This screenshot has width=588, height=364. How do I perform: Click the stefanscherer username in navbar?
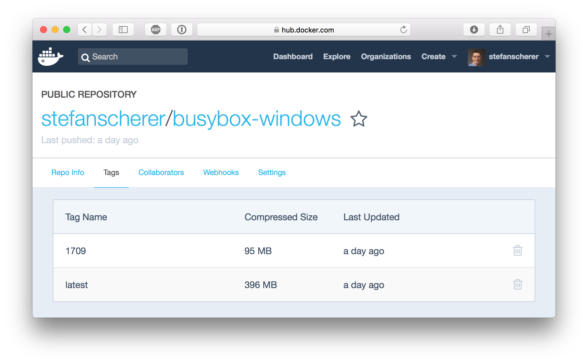click(513, 57)
